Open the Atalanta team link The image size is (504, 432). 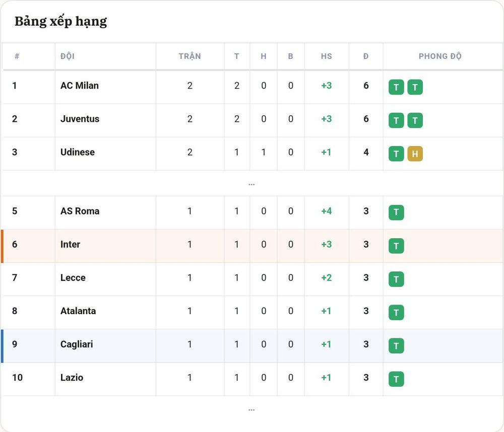(x=78, y=311)
